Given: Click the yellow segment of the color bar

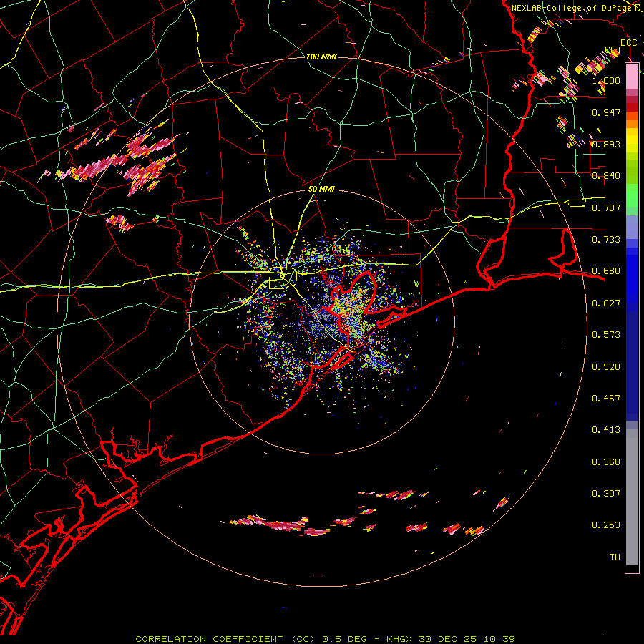Looking at the screenshot, I should point(632,140).
